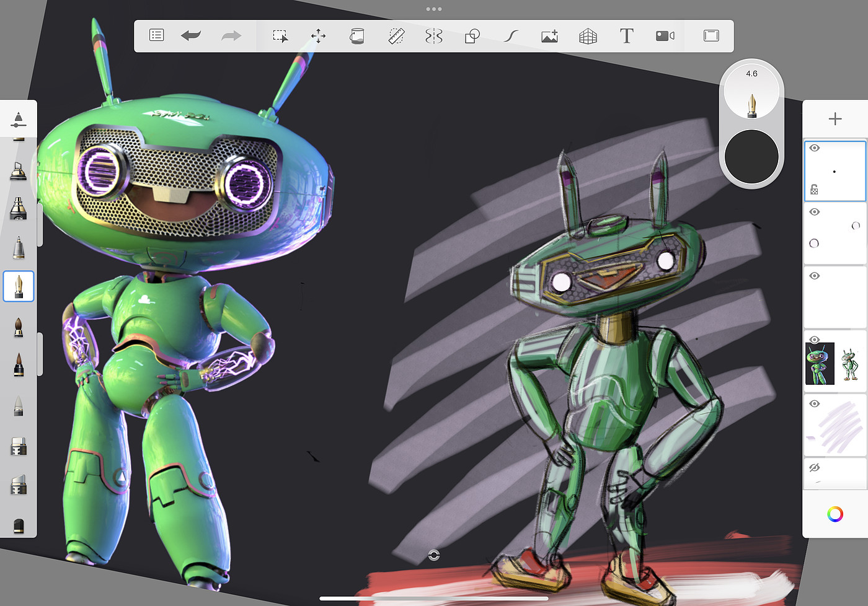Click the Redo arrow
Screen dimensions: 868x606
coord(231,36)
